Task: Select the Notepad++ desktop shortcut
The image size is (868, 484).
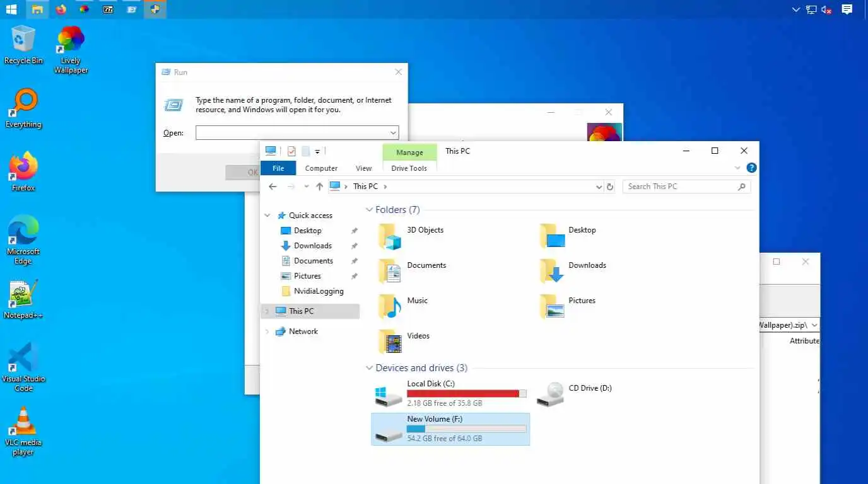Action: [23, 299]
